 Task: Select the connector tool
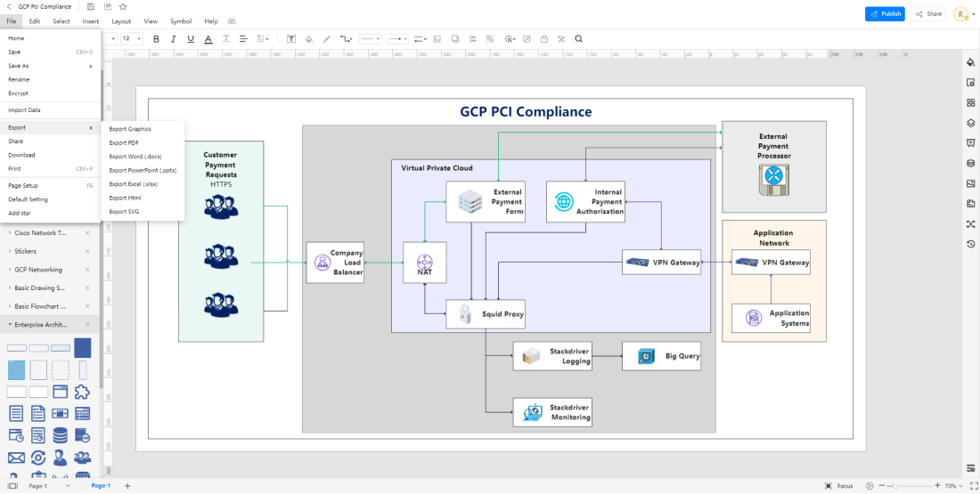point(346,39)
